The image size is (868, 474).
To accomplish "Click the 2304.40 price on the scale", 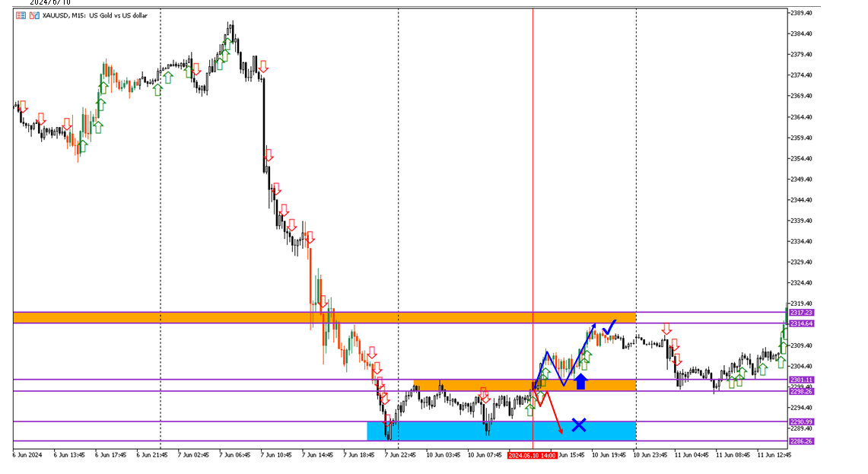I will pos(801,366).
